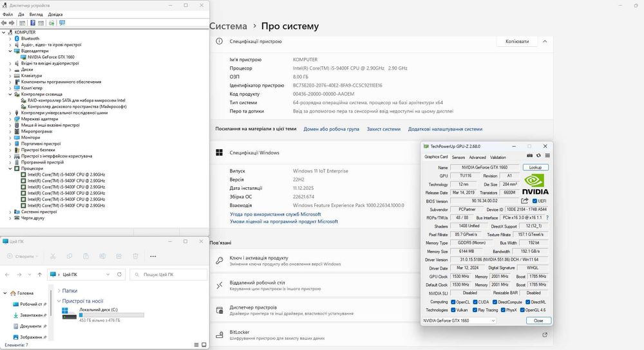
Task: Toggle UEFI checkbox in GPU-Z
Action: pyautogui.click(x=535, y=201)
